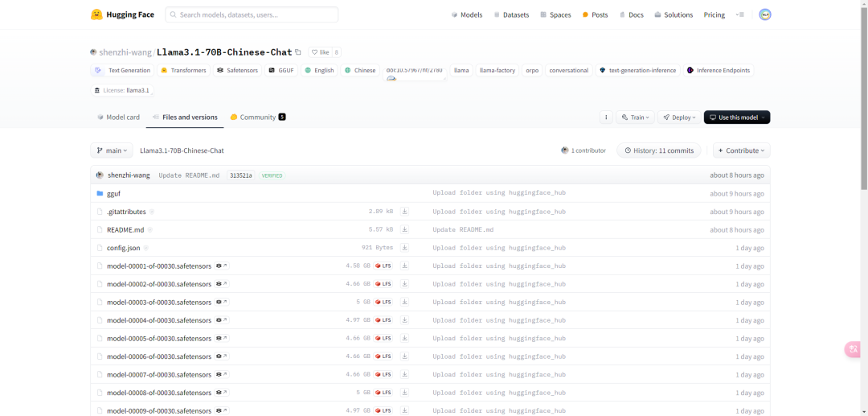Download README.md via its download icon
Screen dimensions: 868x416
(x=404, y=229)
